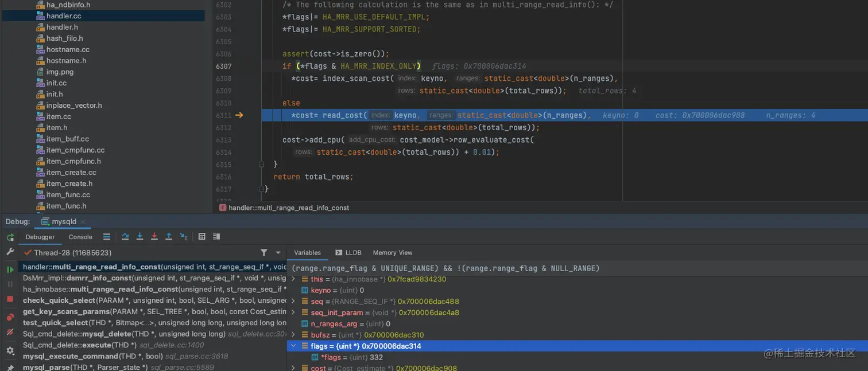Click the watch expression input field
Image resolution: width=868 pixels, height=371 pixels.
click(578, 268)
